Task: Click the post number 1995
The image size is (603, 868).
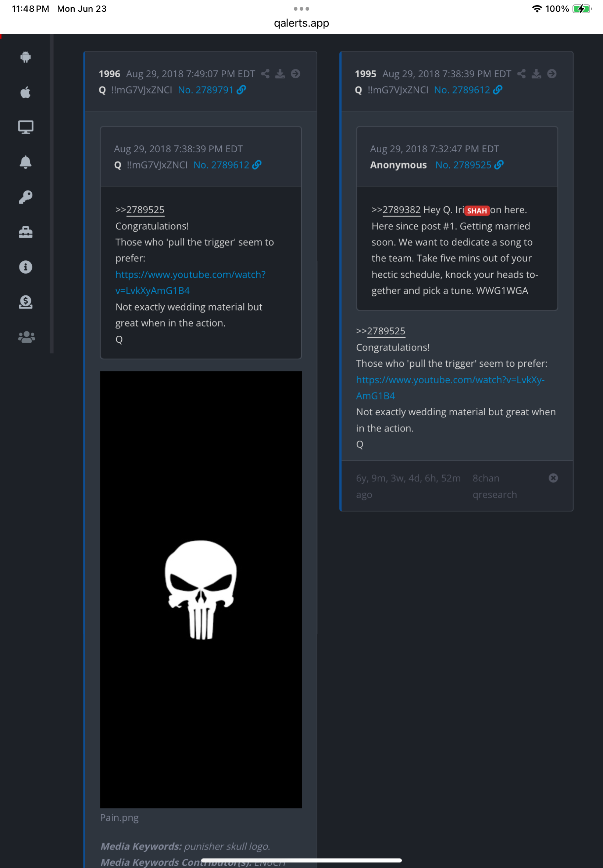Action: (365, 74)
